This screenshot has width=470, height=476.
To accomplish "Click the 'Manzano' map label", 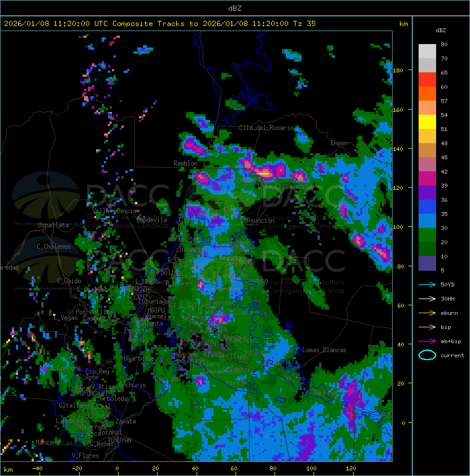I will pyautogui.click(x=47, y=442).
